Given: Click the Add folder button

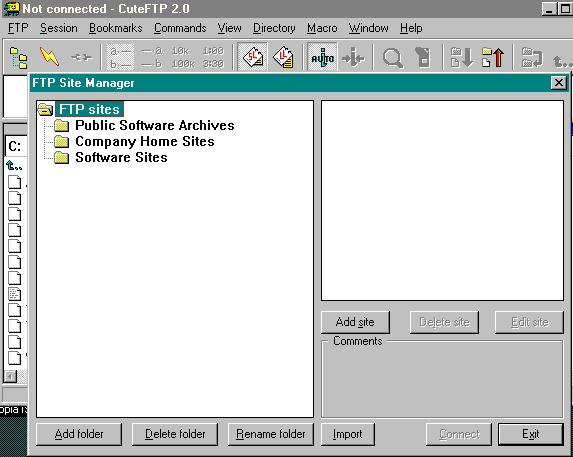Looking at the screenshot, I should [79, 434].
